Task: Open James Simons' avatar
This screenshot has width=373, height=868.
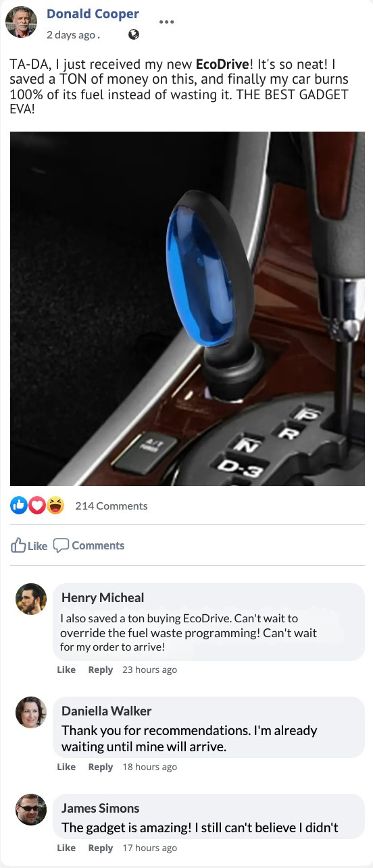Action: tap(31, 809)
